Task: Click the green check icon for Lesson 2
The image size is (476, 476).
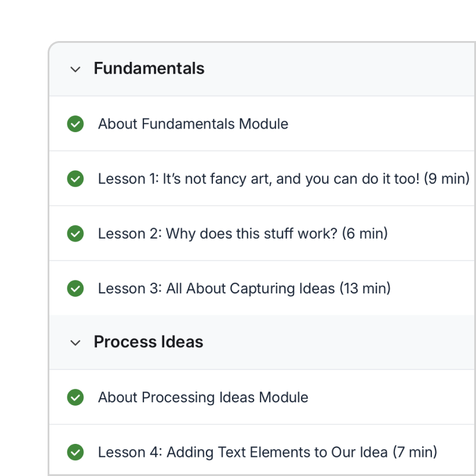Action: (x=75, y=233)
